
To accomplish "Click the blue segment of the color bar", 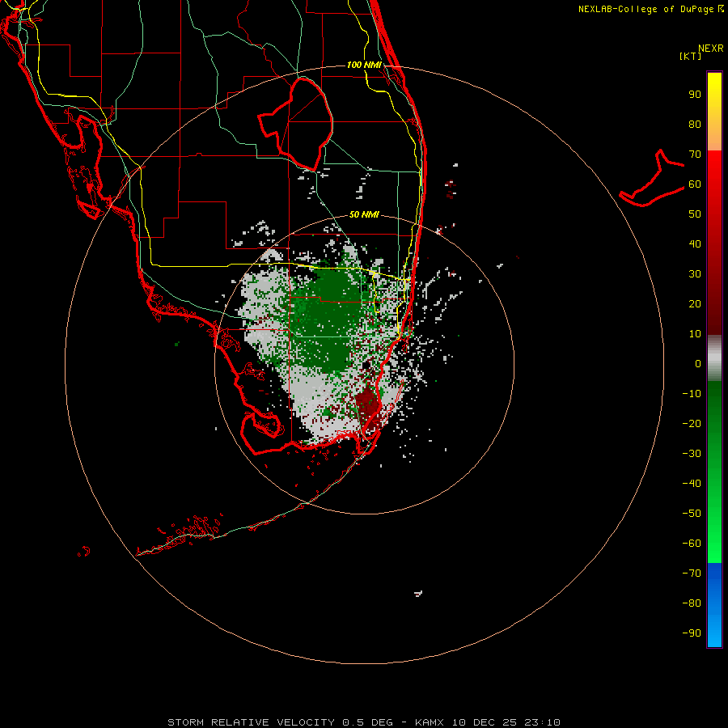I will tap(714, 604).
